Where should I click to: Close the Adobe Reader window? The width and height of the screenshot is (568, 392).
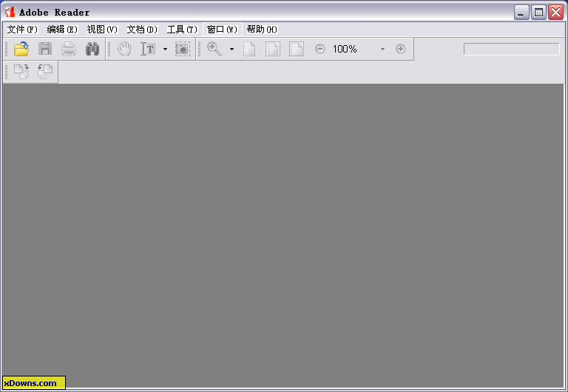pyautogui.click(x=555, y=13)
